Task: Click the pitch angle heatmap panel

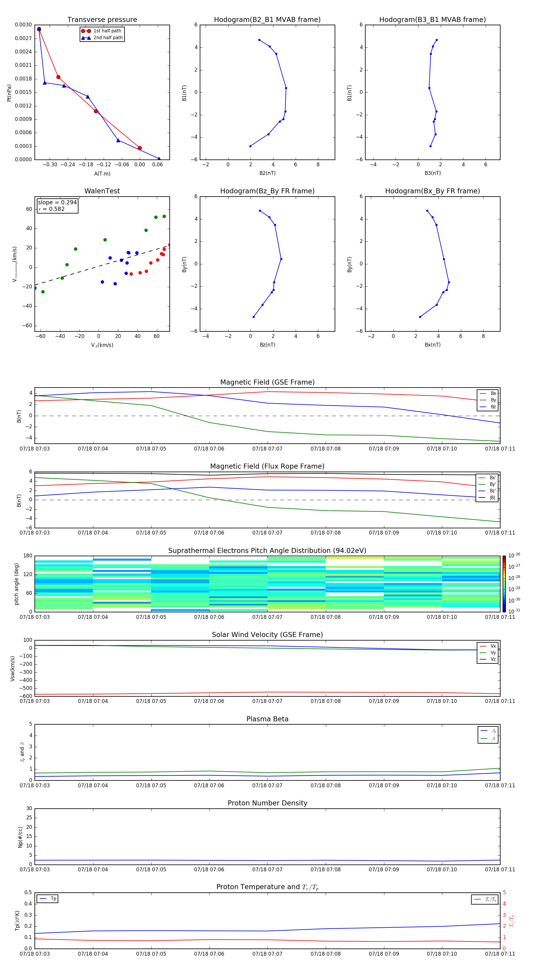Action: (x=267, y=584)
